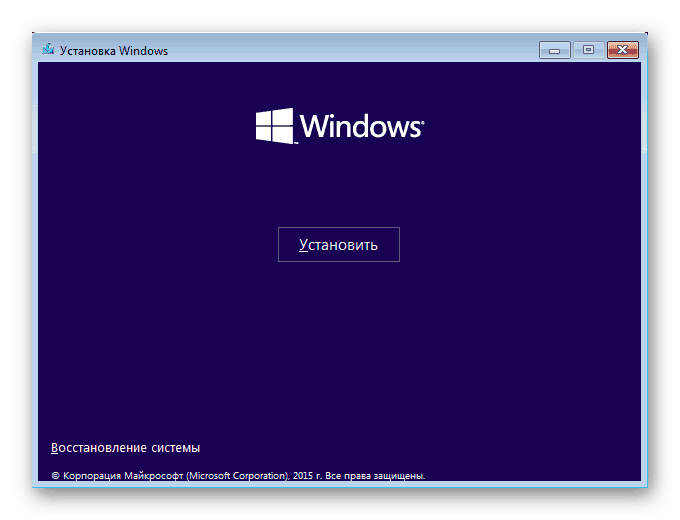Click the large Windows wordmark text
Image resolution: width=680 pixels, height=520 pixels.
[x=360, y=126]
